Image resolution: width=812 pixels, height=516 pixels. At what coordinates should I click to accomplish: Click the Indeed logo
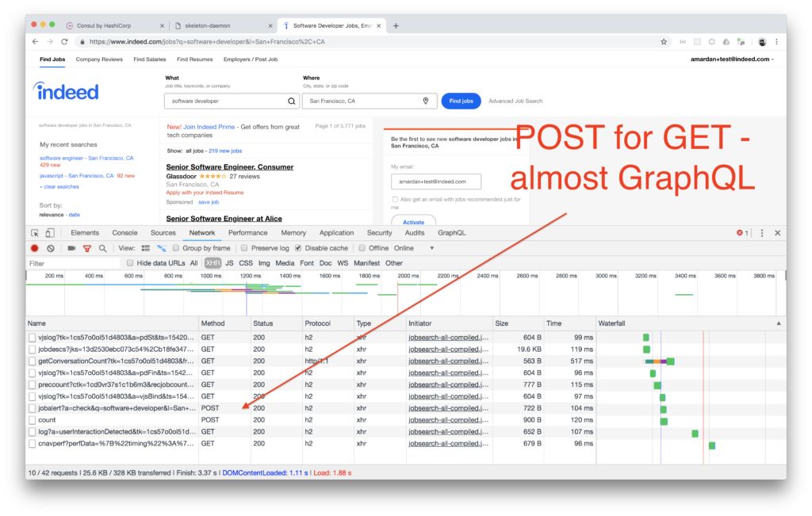point(66,92)
